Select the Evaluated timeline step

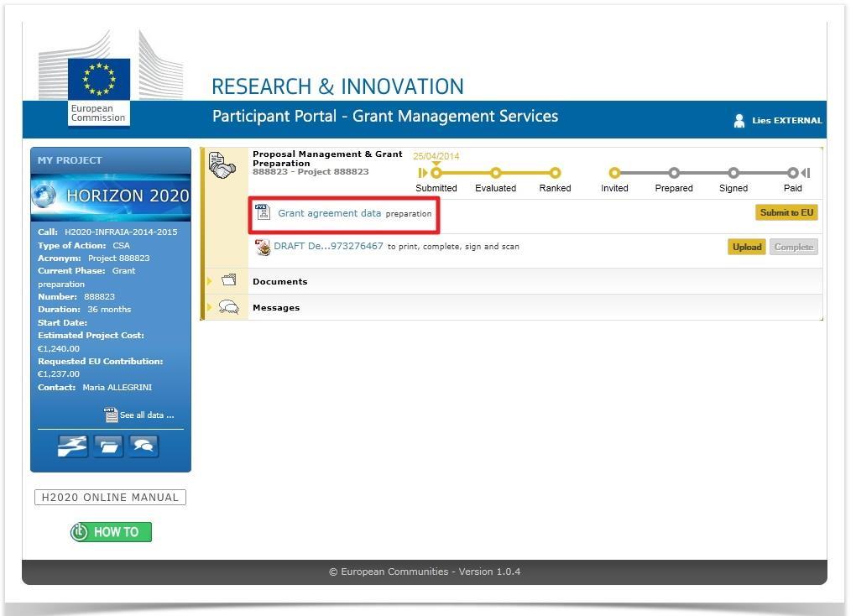(496, 173)
